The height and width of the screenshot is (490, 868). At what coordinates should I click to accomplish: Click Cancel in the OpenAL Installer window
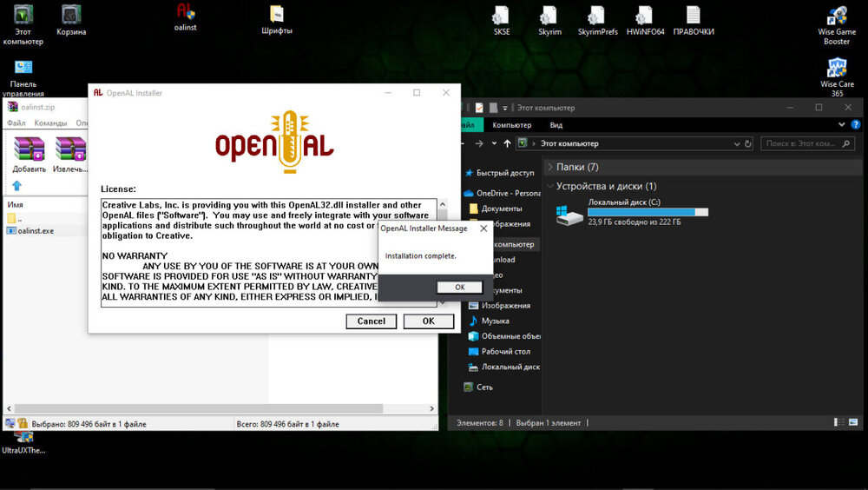tap(372, 321)
